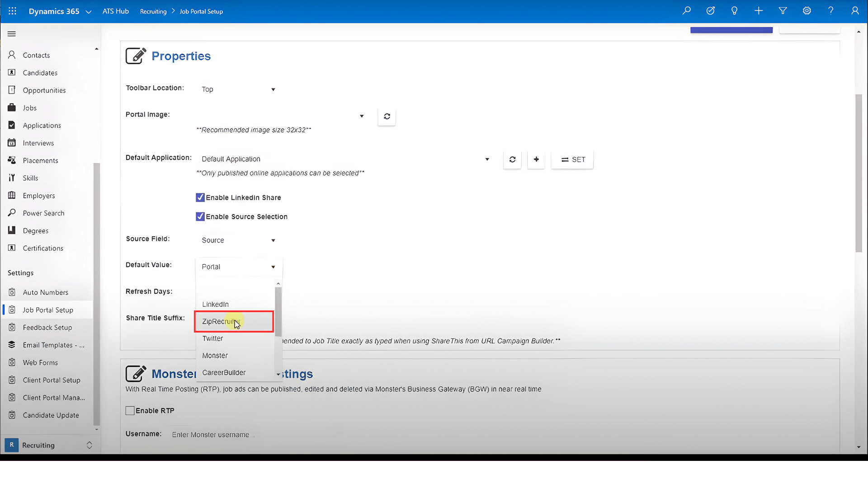Image resolution: width=868 pixels, height=488 pixels.
Task: Click the main page vertical scrollbar
Action: [x=859, y=173]
